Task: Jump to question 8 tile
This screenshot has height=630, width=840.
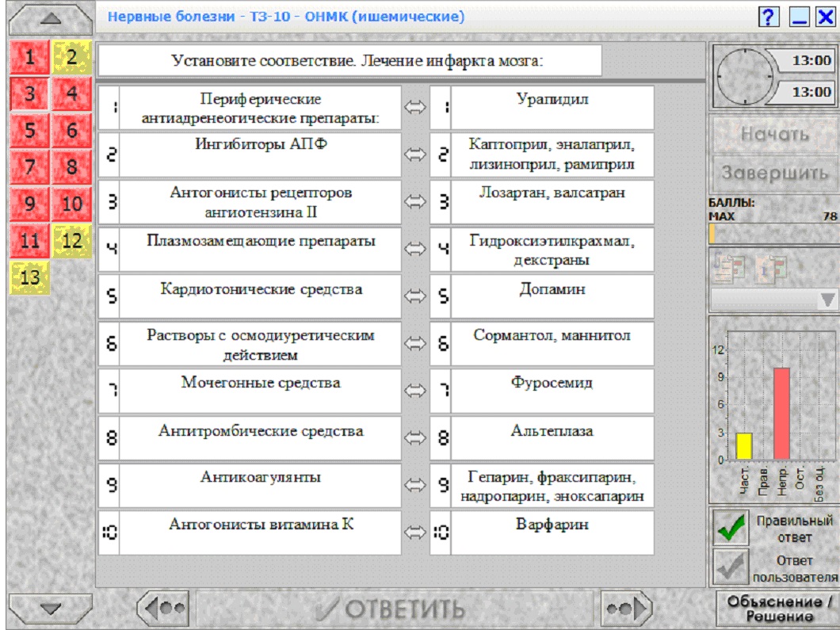Action: tap(72, 166)
